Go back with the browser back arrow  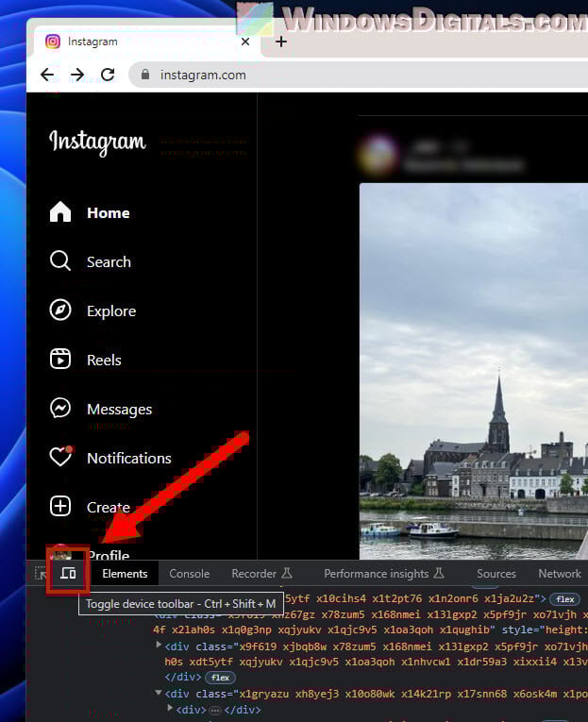(47, 75)
